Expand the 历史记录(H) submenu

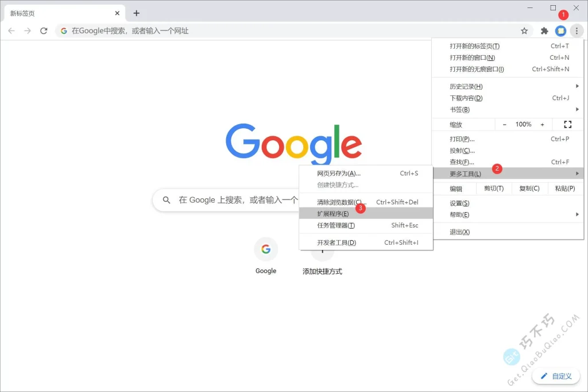[508, 86]
